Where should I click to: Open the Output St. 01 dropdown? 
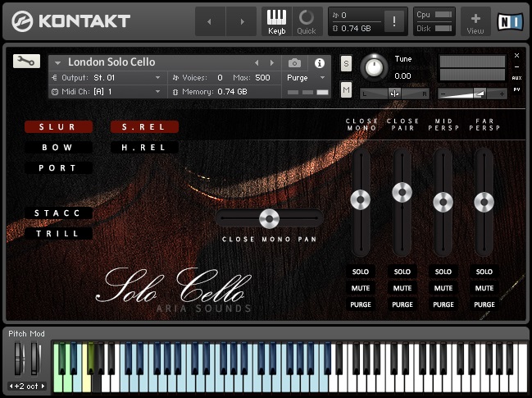108,78
